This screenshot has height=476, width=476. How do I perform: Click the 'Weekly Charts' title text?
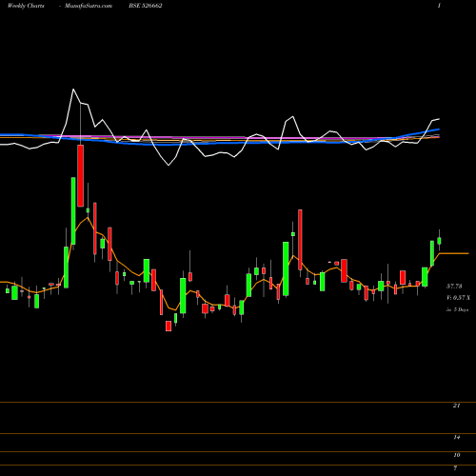tap(26, 6)
